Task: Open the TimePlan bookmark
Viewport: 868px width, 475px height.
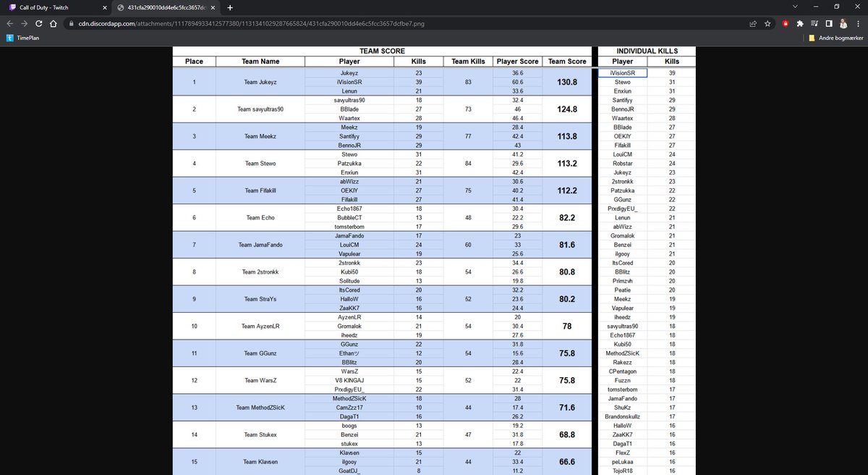Action: [x=22, y=38]
